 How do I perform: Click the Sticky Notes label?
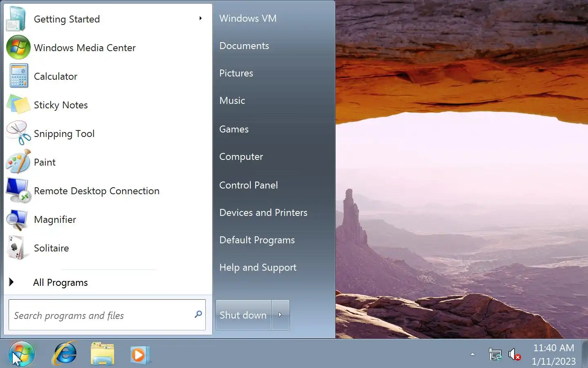point(61,105)
